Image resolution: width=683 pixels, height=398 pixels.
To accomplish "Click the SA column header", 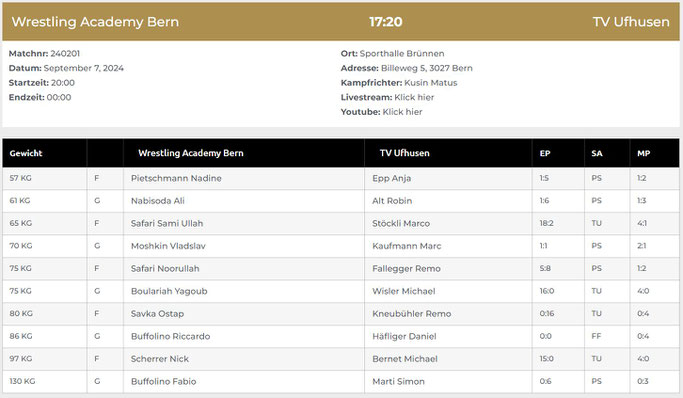I will [x=597, y=153].
